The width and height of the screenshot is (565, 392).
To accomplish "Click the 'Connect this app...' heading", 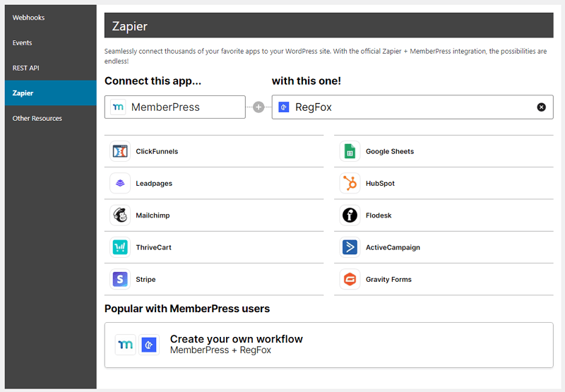I will 153,81.
